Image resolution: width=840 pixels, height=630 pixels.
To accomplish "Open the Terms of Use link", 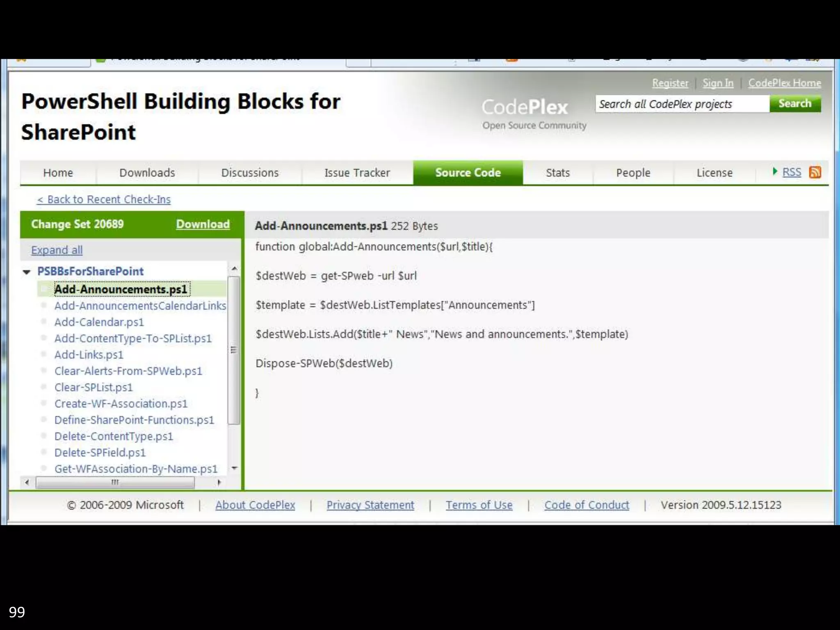I will click(x=479, y=505).
